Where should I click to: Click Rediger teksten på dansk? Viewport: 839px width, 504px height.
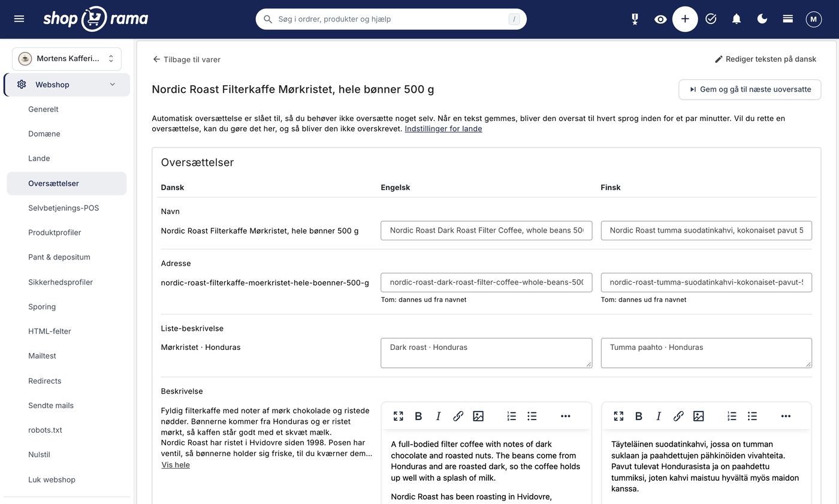[x=765, y=59]
